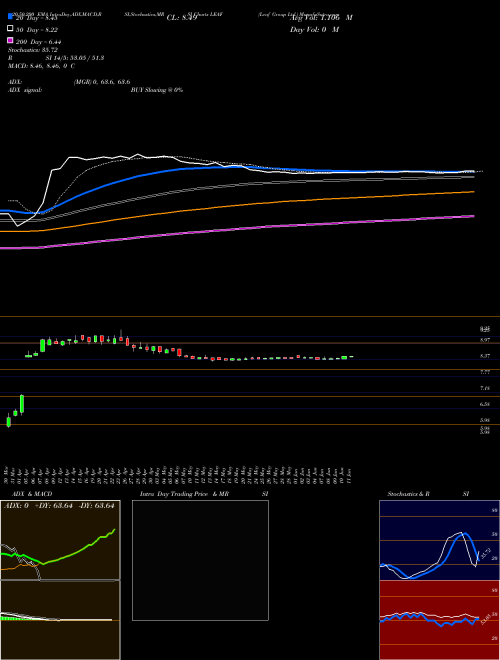This screenshot has height=660, width=500.
Task: Click the 8.97 price axis label
Action: tap(485, 340)
